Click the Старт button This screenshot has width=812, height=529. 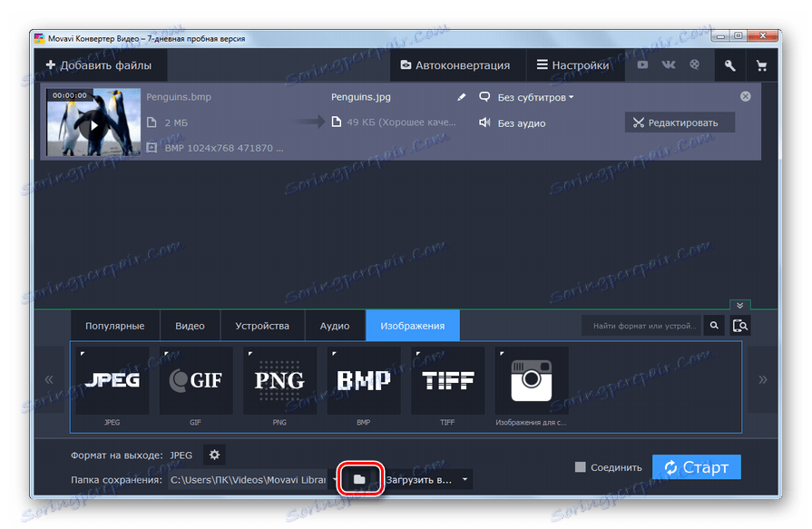click(697, 467)
